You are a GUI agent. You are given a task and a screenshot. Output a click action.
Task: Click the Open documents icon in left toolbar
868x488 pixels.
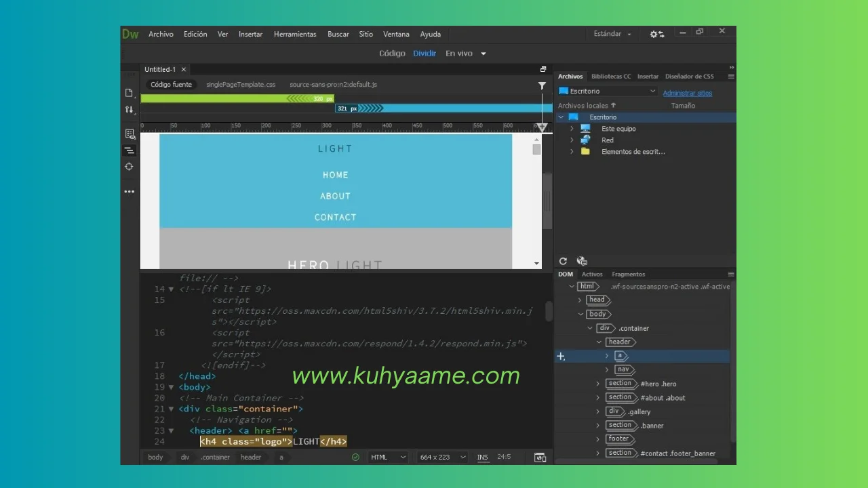[x=129, y=93]
